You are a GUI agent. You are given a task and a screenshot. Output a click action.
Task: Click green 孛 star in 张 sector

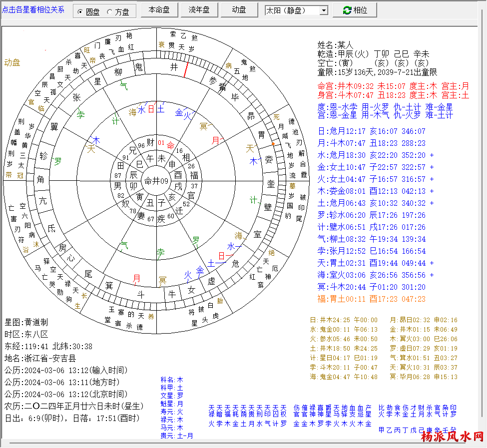(x=80, y=115)
